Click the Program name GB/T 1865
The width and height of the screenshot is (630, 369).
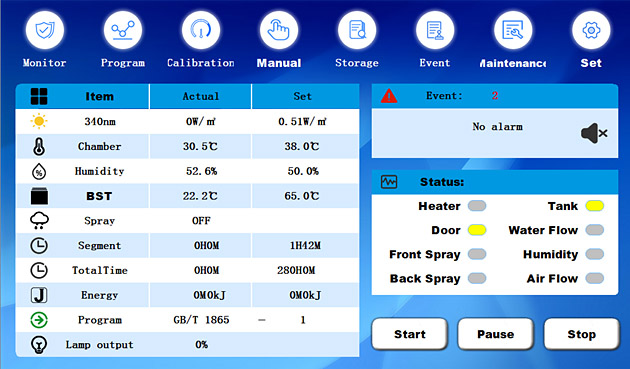(x=201, y=320)
